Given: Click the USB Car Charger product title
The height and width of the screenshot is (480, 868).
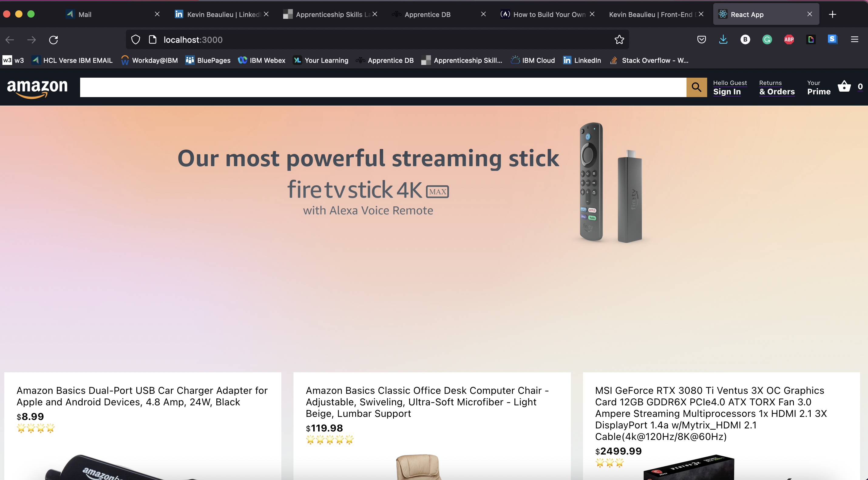Looking at the screenshot, I should coord(142,396).
